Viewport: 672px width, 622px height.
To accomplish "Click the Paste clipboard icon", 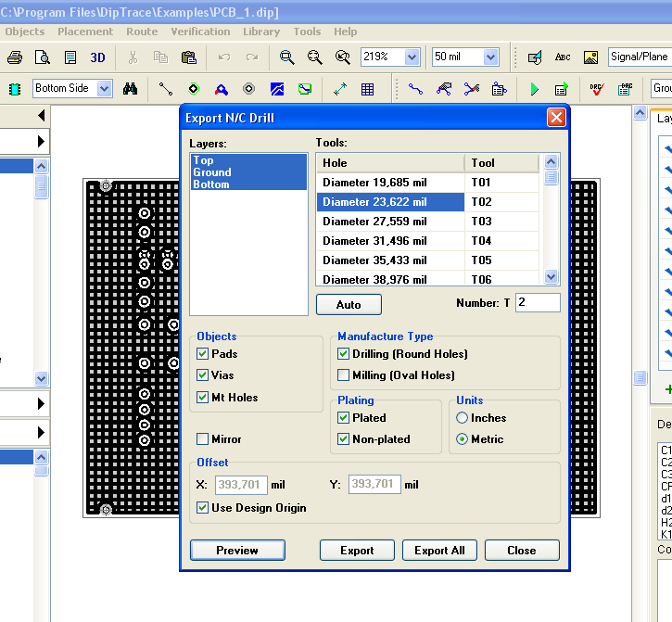I will coord(188,57).
